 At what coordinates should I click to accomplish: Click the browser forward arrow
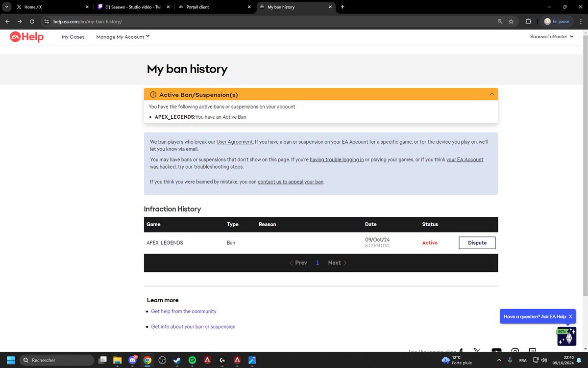point(20,22)
